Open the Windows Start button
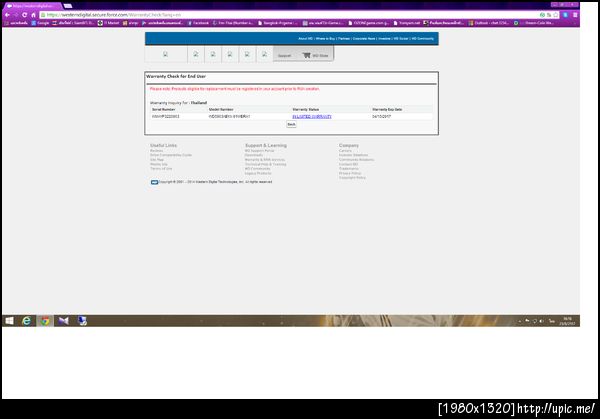Viewport: 600px width, 419px height. [x=9, y=321]
